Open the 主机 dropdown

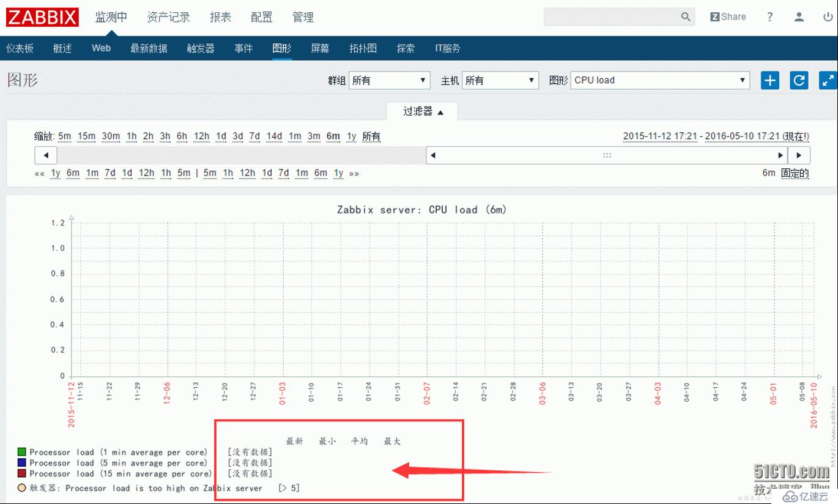(500, 80)
